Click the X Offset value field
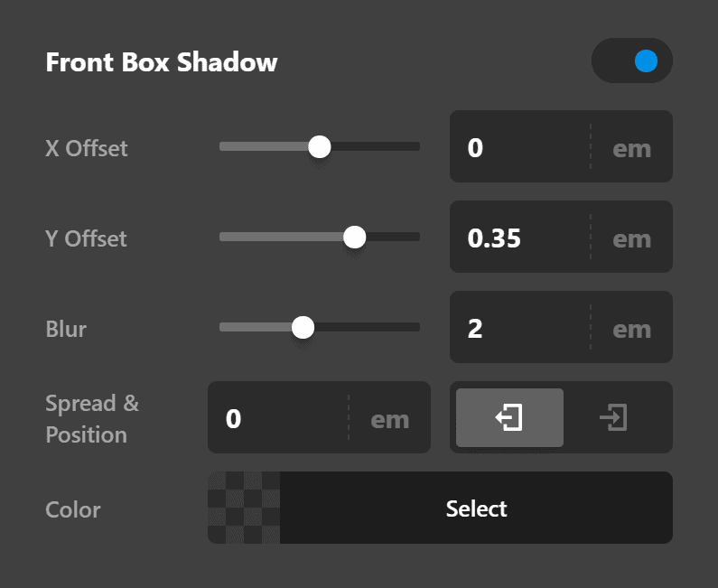 tap(519, 146)
